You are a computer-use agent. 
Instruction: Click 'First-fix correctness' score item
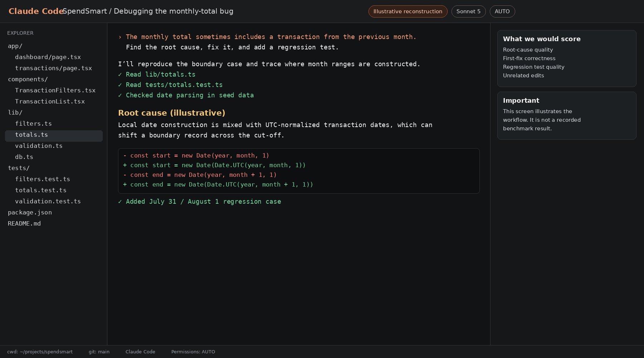point(529,58)
